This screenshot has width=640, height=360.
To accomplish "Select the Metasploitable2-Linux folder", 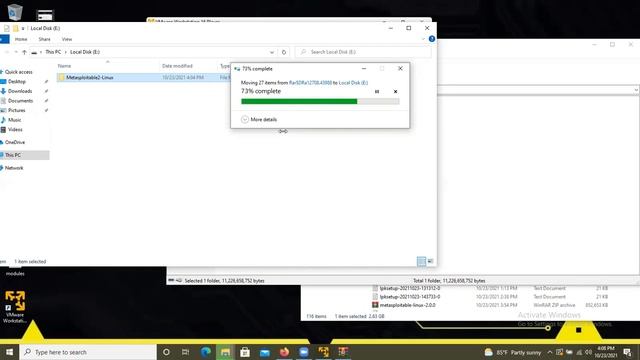I will (90, 77).
